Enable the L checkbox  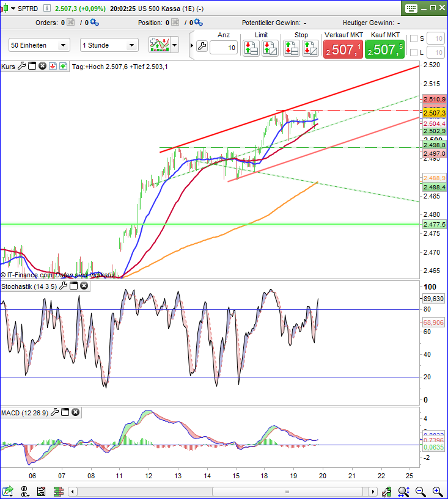(414, 52)
